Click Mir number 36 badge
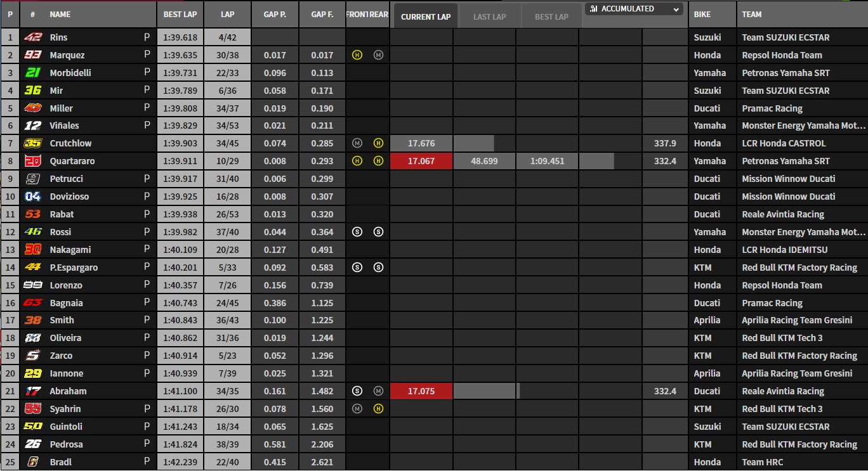The height and width of the screenshot is (471, 868). click(32, 91)
